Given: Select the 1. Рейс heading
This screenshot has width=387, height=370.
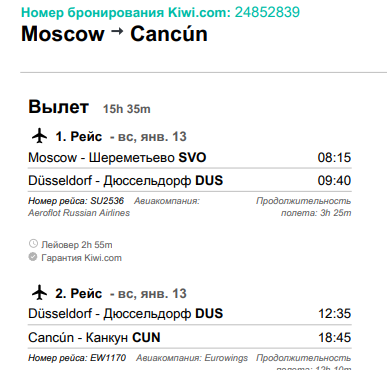Looking at the screenshot, I should (x=78, y=136).
